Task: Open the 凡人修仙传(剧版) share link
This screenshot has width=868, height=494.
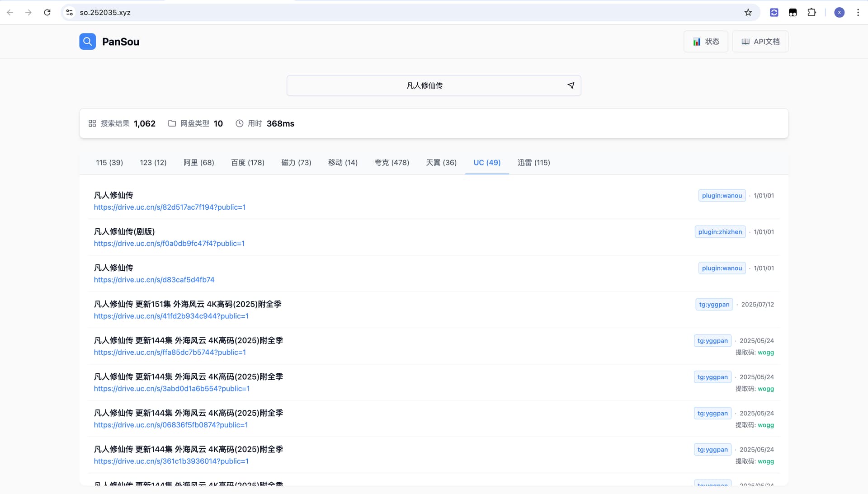Action: (x=169, y=243)
